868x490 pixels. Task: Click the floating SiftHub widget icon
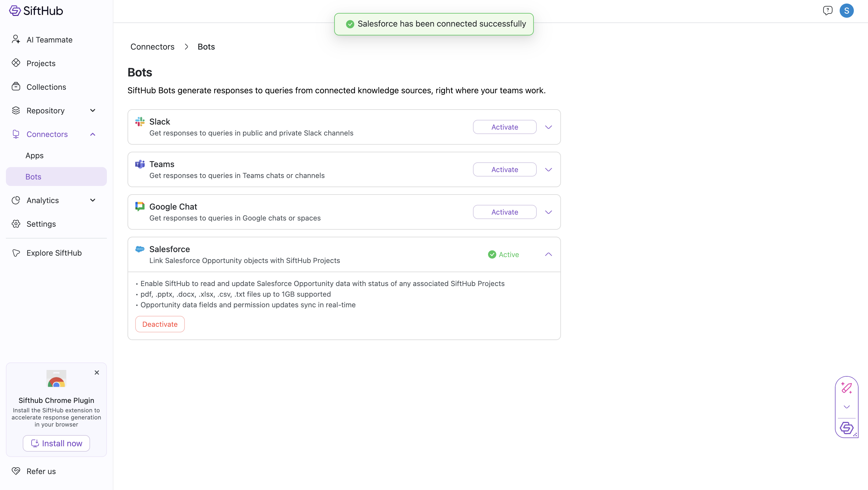point(846,428)
